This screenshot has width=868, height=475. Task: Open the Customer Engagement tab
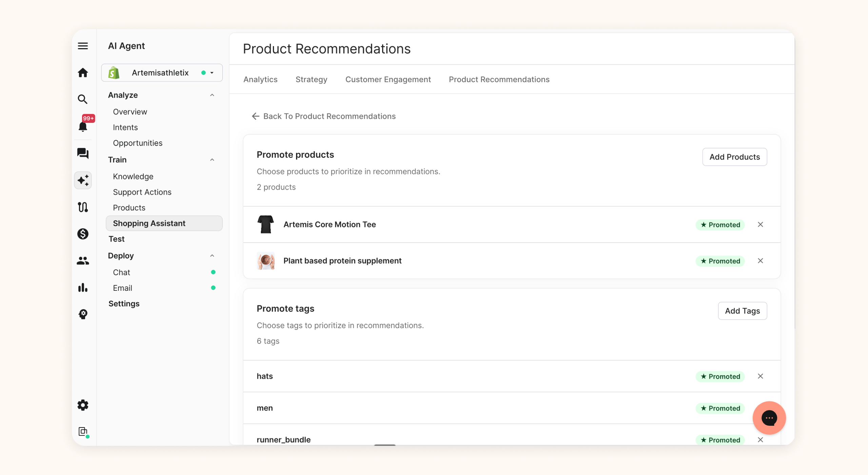[388, 79]
